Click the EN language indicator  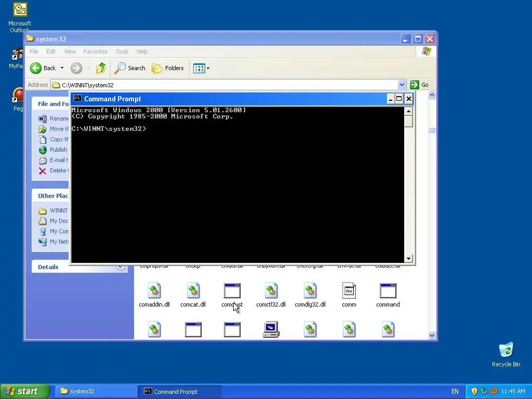tap(455, 392)
